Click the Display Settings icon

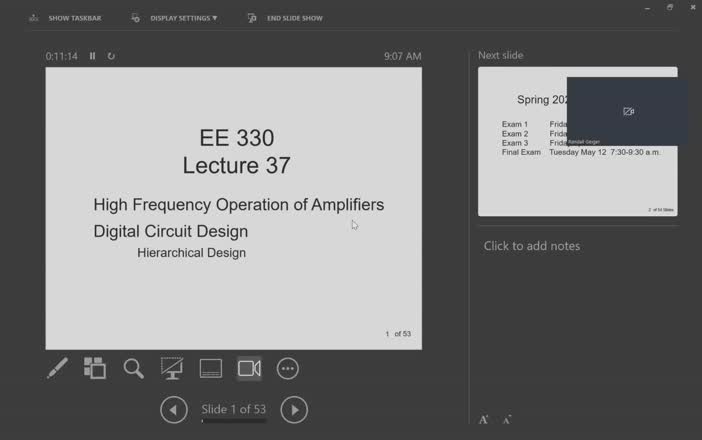135,18
